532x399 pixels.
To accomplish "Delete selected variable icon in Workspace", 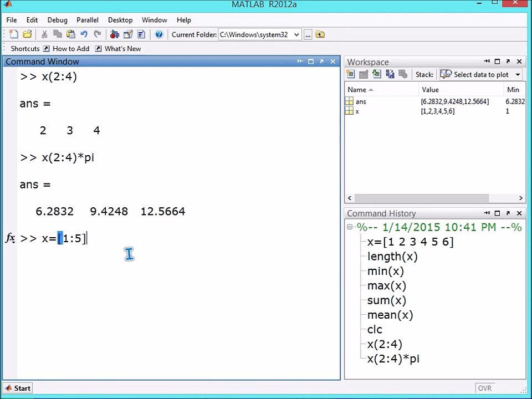I will point(403,74).
